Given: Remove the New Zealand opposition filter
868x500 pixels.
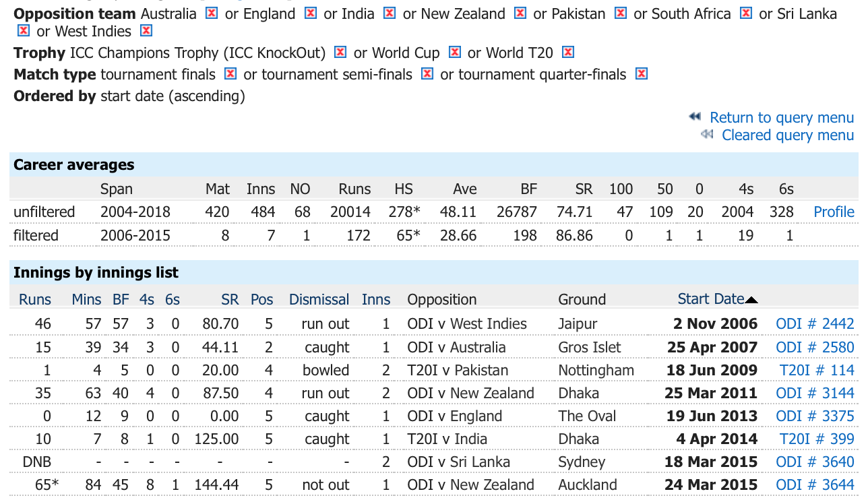Looking at the screenshot, I should [520, 13].
